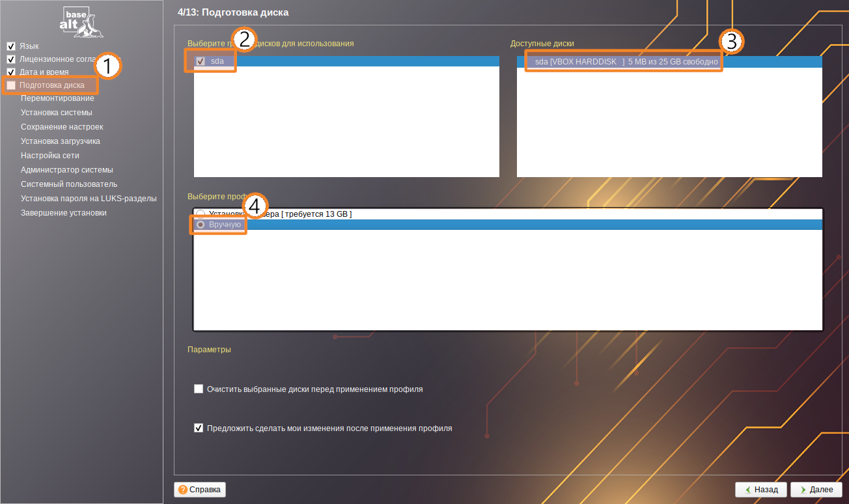Image resolution: width=849 pixels, height=504 pixels.
Task: Click annotation marker number 4
Action: 255,204
